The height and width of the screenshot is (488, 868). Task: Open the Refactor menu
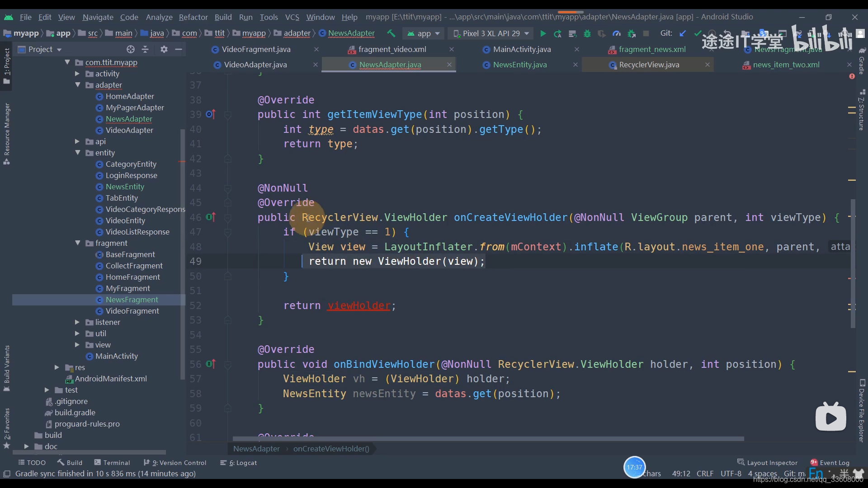(x=193, y=17)
